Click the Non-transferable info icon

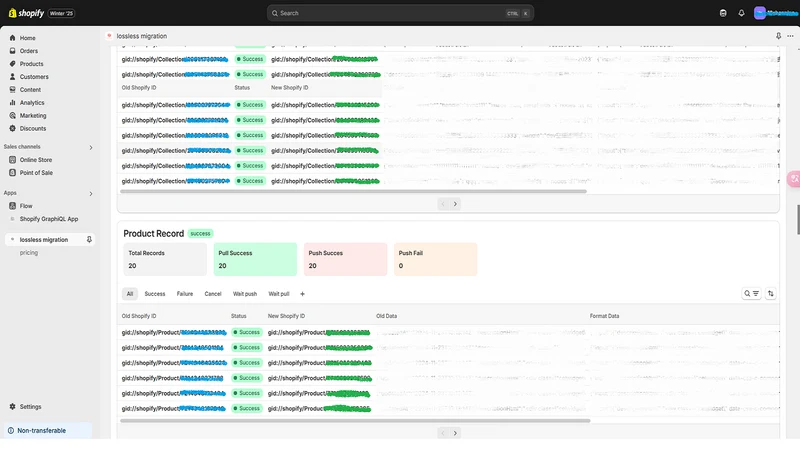pos(11,431)
